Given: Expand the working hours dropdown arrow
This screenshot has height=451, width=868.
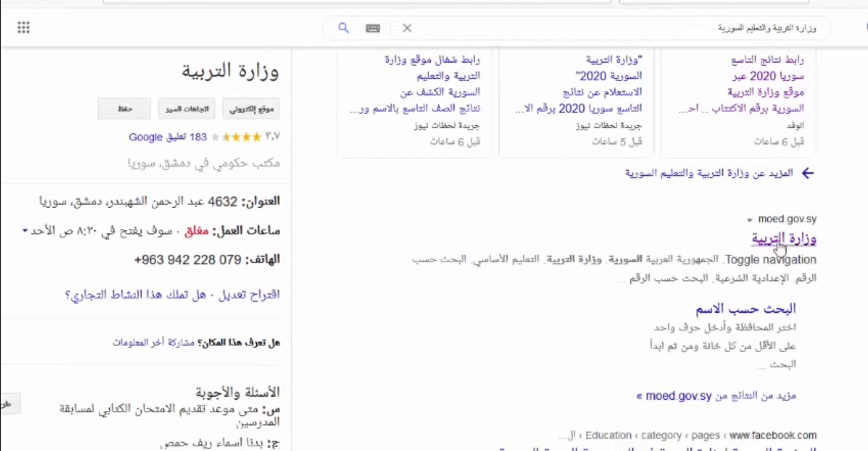Looking at the screenshot, I should 25,231.
